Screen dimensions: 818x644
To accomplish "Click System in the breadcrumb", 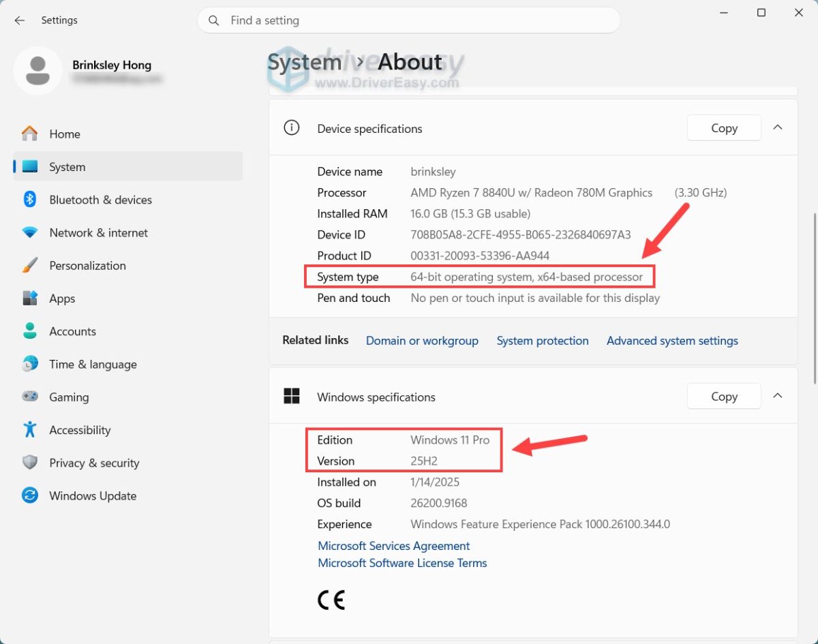I will [304, 62].
